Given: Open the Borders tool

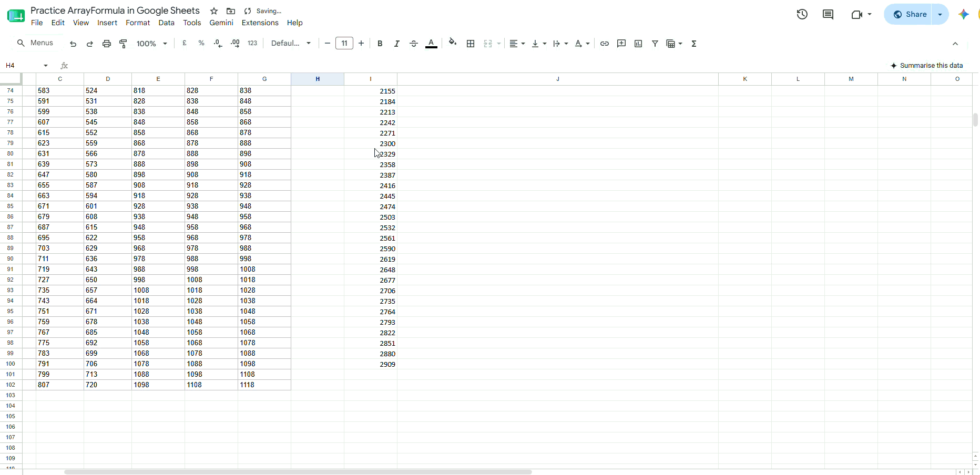Looking at the screenshot, I should coord(471,44).
